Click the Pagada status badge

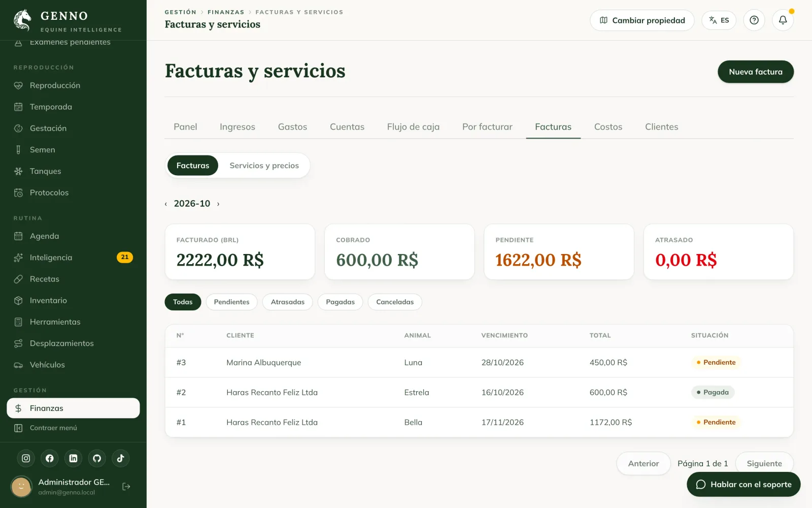713,392
